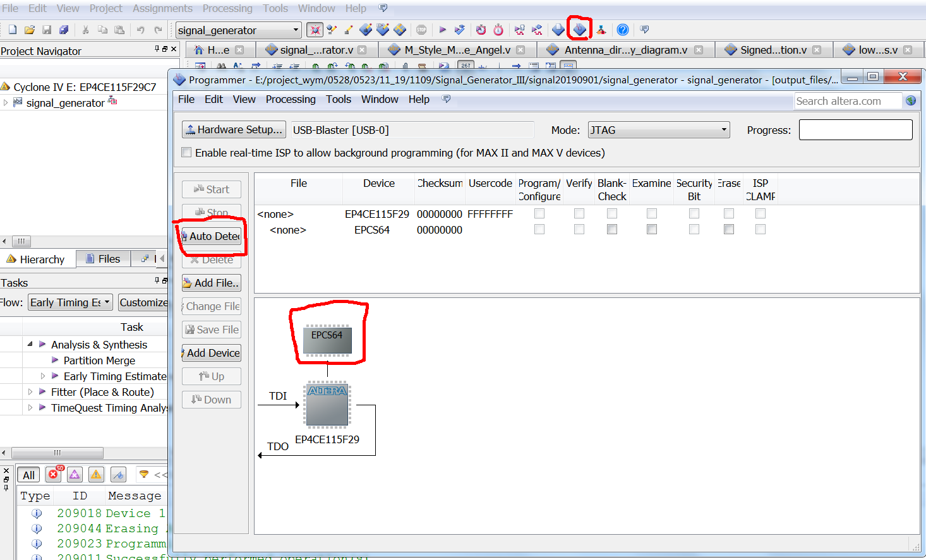926x560 pixels.
Task: Tick Blank-Check checkbox for EPCS64 row
Action: [612, 229]
